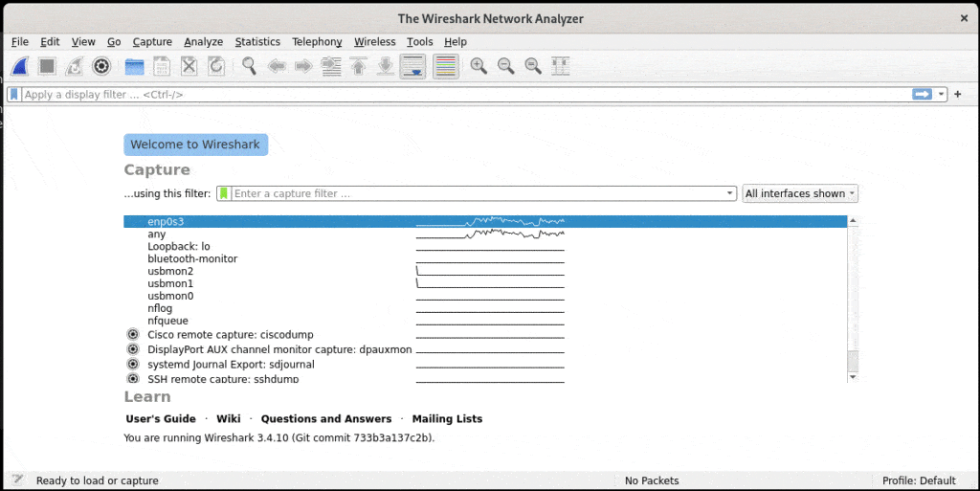
Task: Restart current capture toolbar icon
Action: (75, 66)
